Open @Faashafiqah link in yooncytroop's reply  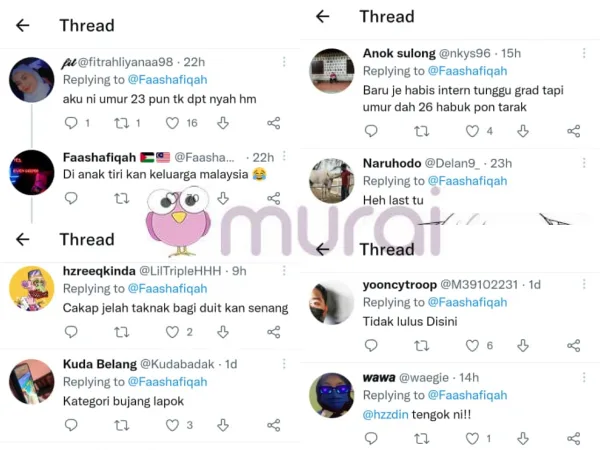point(467,302)
